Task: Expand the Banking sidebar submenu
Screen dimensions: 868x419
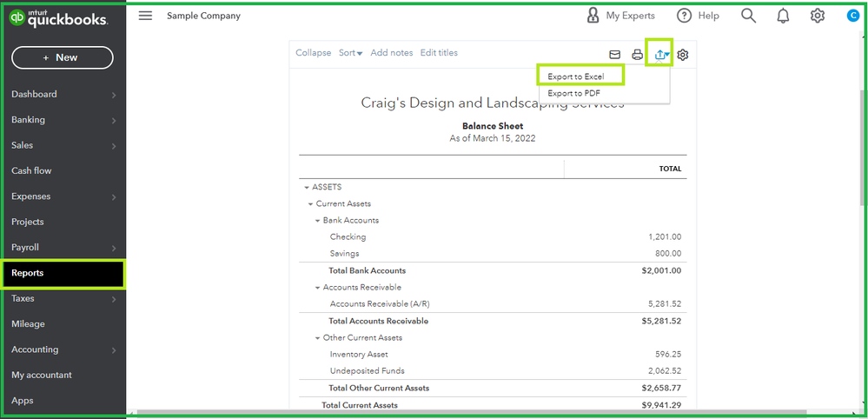Action: (114, 120)
